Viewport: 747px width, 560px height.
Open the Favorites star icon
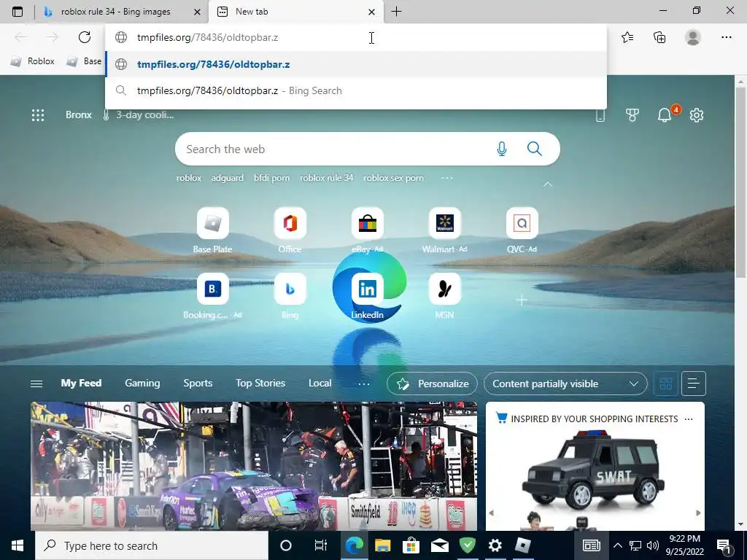click(627, 37)
